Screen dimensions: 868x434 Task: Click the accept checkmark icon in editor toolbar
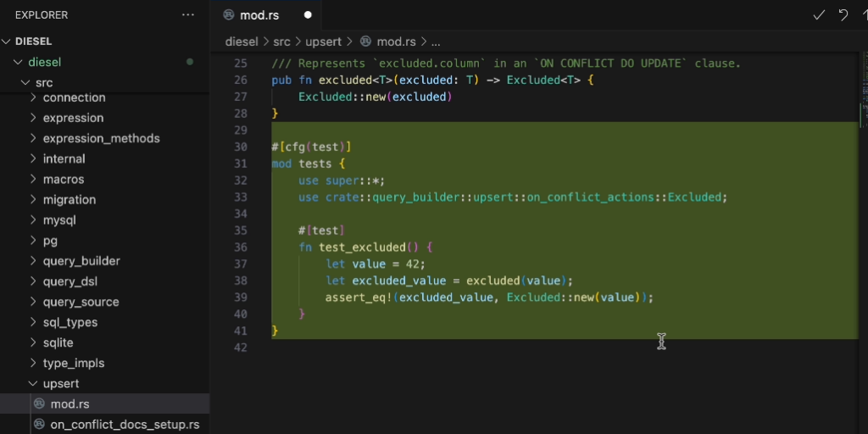coord(819,15)
